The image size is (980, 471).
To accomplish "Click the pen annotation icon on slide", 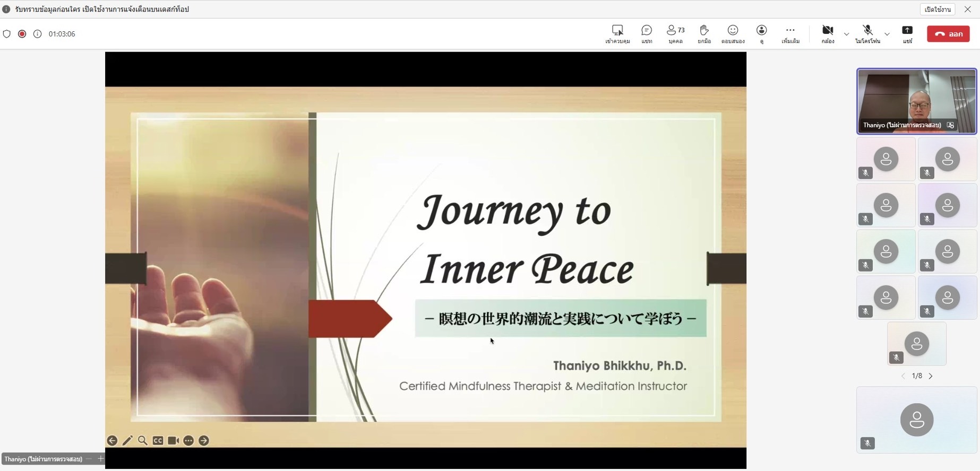I will [x=127, y=441].
